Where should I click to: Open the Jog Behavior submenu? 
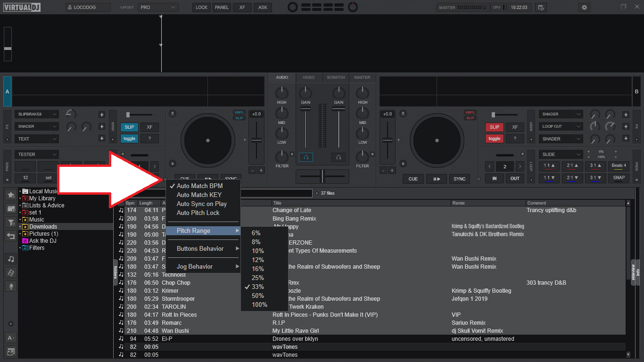203,266
